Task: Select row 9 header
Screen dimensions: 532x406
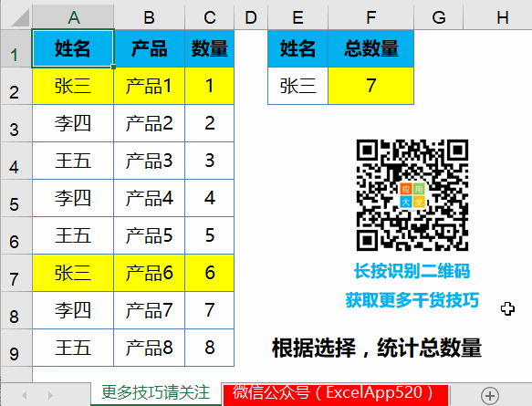Action: pyautogui.click(x=16, y=348)
